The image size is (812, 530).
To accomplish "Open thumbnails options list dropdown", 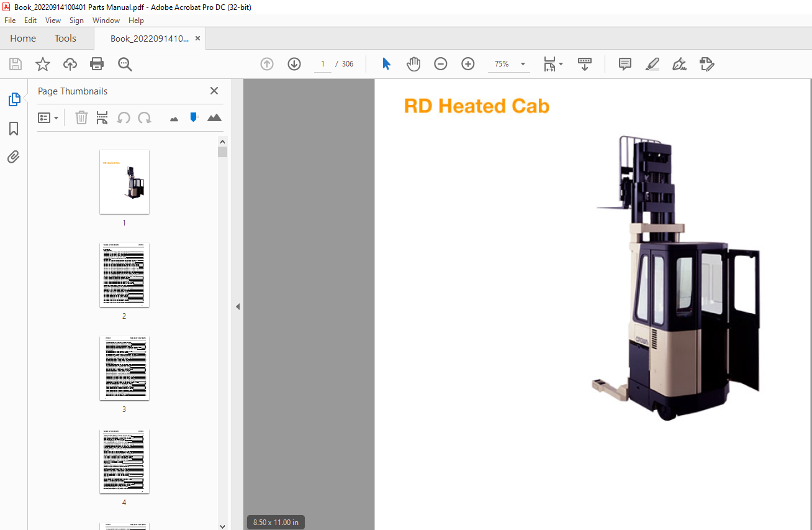I will (48, 117).
